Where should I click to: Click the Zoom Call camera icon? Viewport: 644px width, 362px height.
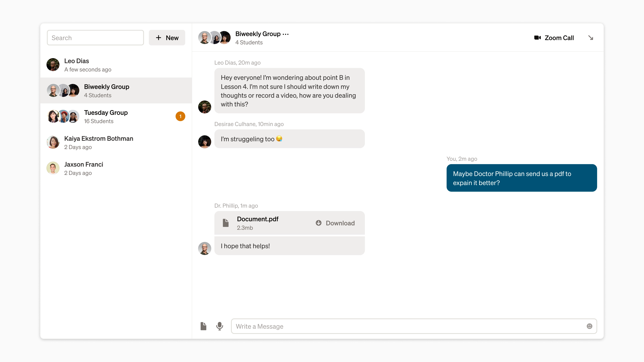click(x=537, y=38)
